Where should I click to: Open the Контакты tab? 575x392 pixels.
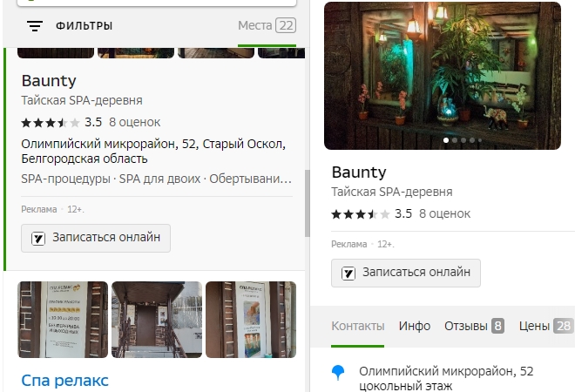pyautogui.click(x=357, y=326)
